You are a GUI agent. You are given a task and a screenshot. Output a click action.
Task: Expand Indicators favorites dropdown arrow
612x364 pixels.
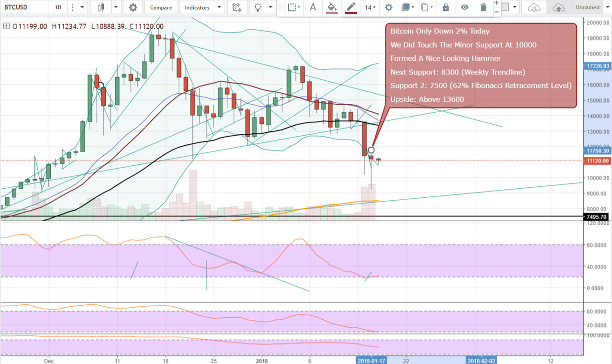(x=219, y=7)
